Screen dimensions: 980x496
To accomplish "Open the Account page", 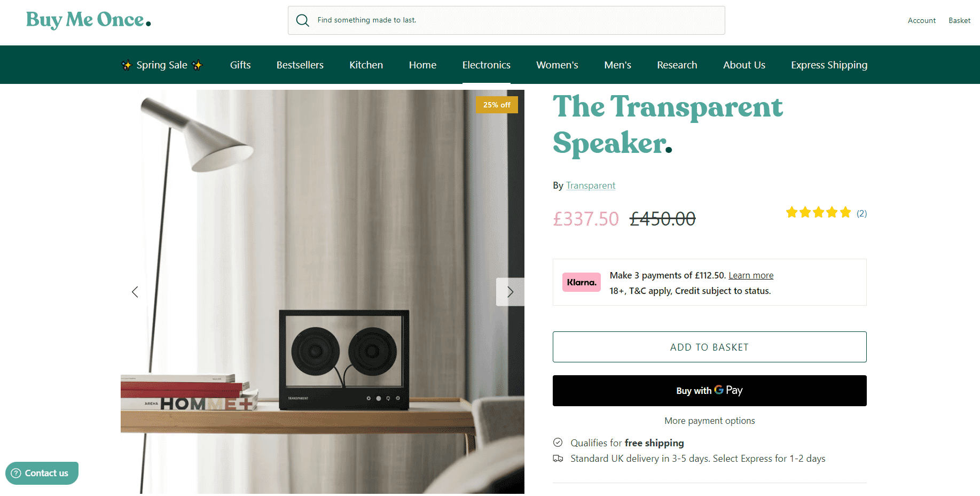I will (922, 20).
